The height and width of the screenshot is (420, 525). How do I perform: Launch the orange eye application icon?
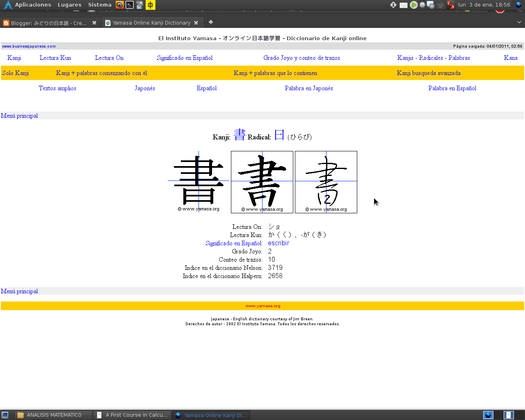120,5
